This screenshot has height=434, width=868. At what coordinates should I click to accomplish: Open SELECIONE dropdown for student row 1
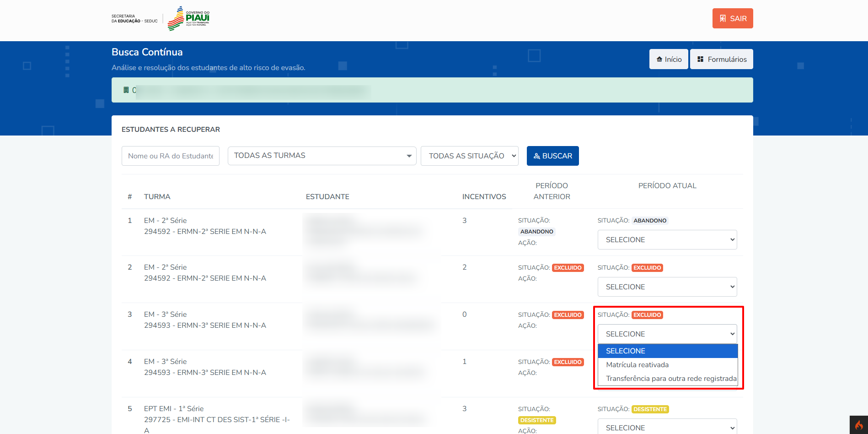point(667,239)
